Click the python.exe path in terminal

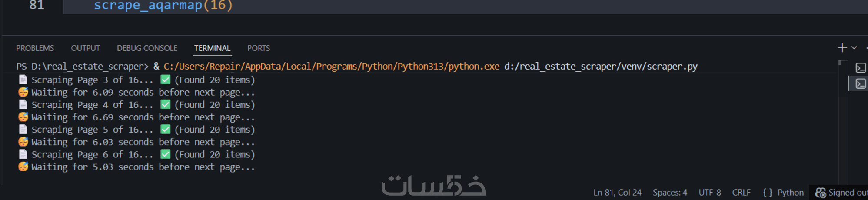[331, 67]
